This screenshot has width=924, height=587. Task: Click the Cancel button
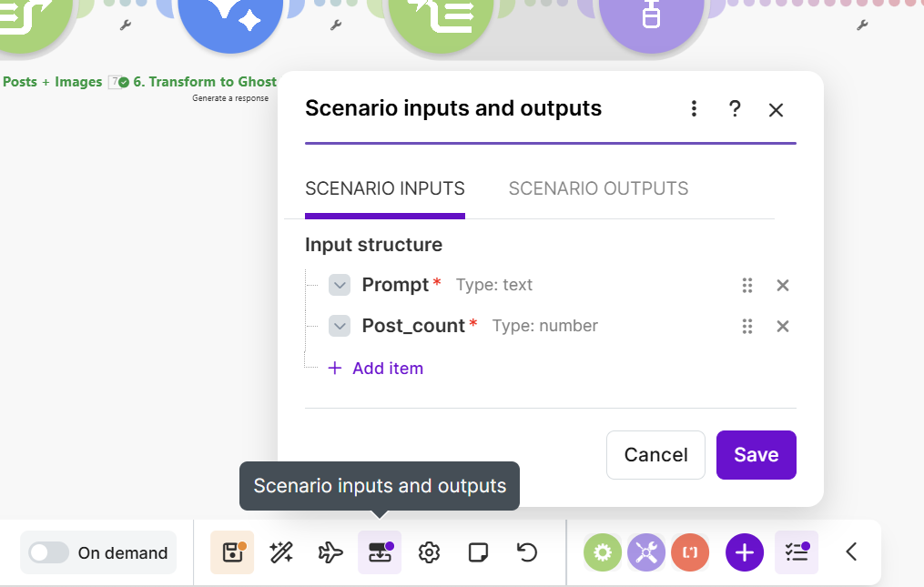(x=655, y=455)
